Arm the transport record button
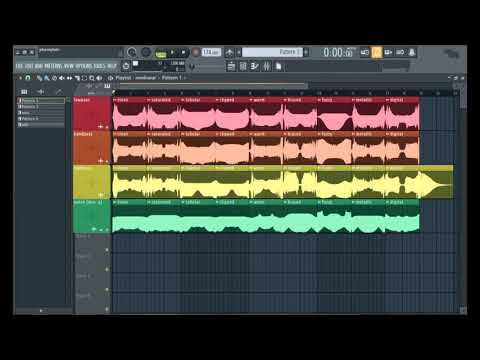Image resolution: width=480 pixels, height=360 pixels. click(196, 53)
